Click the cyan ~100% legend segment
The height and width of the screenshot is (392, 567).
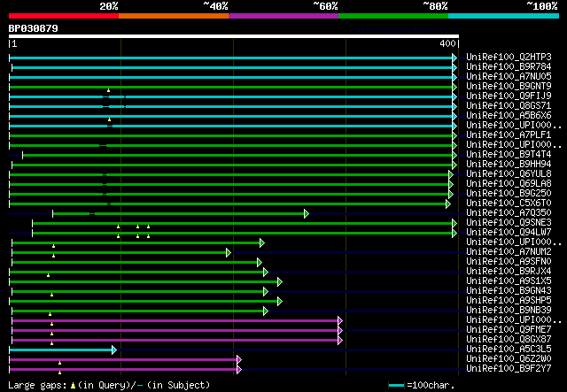tap(503, 16)
